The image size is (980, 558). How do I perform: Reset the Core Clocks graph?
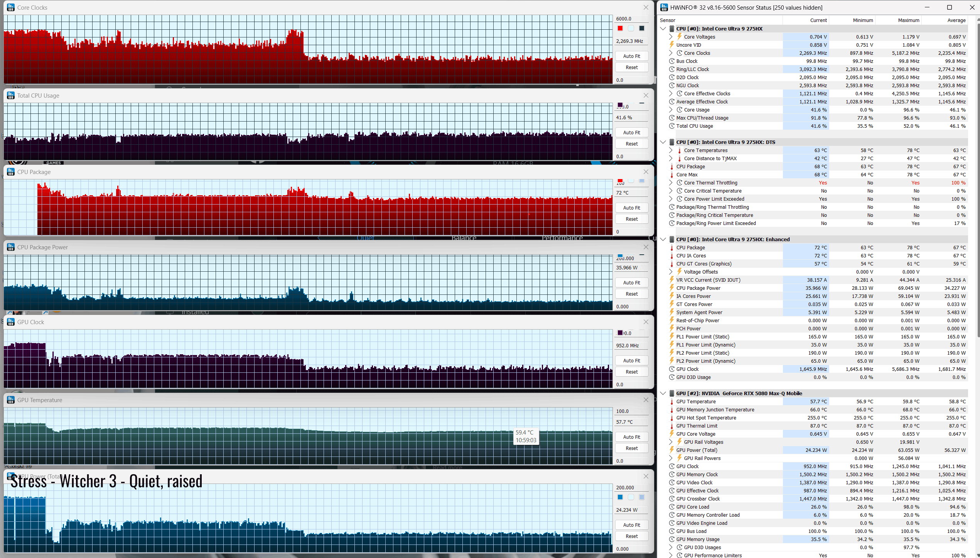pos(631,67)
